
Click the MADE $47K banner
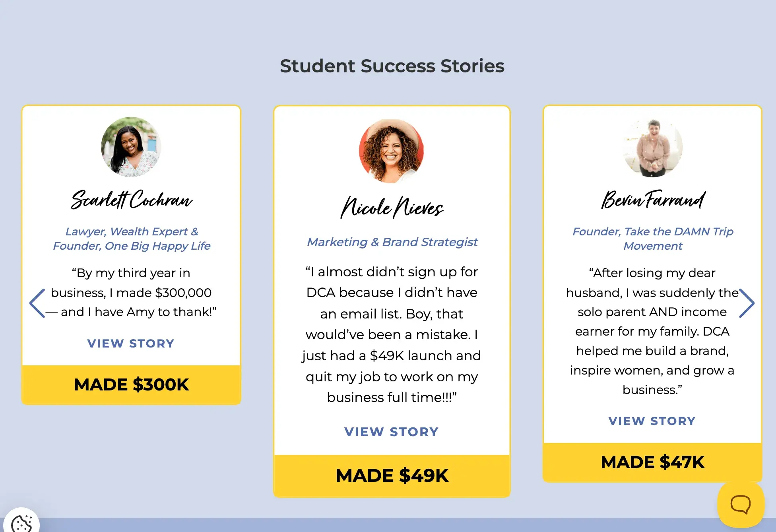[652, 462]
